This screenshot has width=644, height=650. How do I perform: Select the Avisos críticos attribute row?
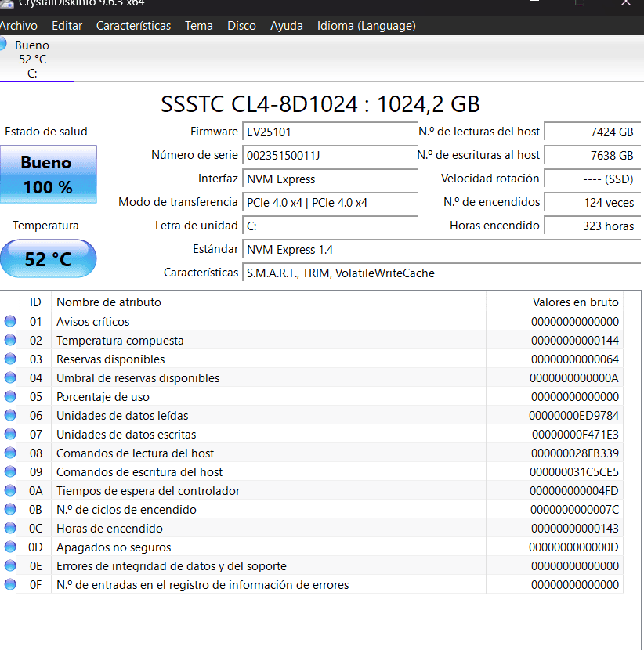tap(312, 321)
